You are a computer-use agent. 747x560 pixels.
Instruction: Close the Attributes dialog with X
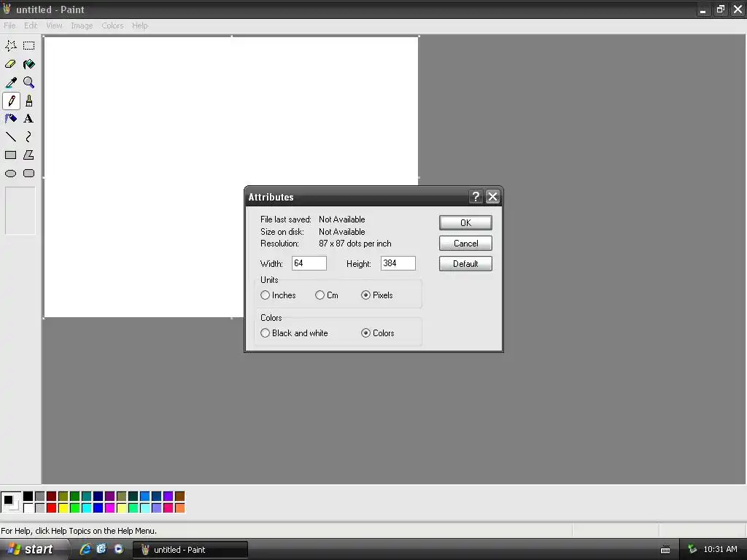tap(492, 197)
